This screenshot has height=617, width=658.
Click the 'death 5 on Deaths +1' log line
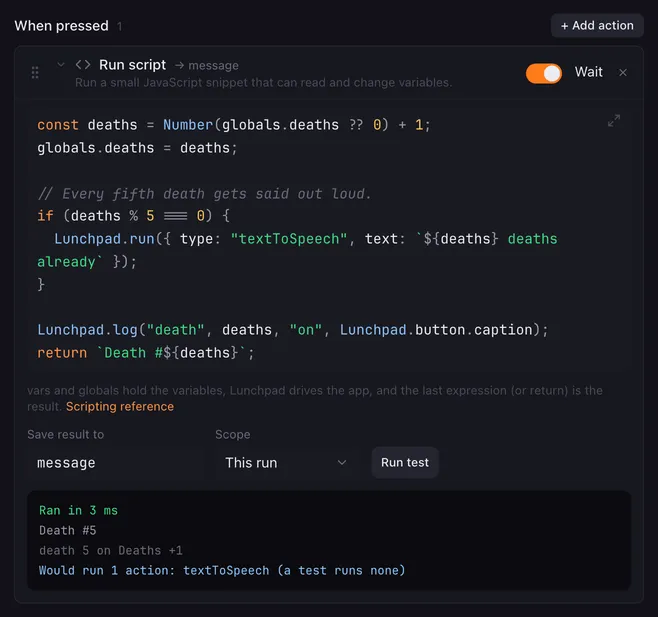tap(111, 550)
